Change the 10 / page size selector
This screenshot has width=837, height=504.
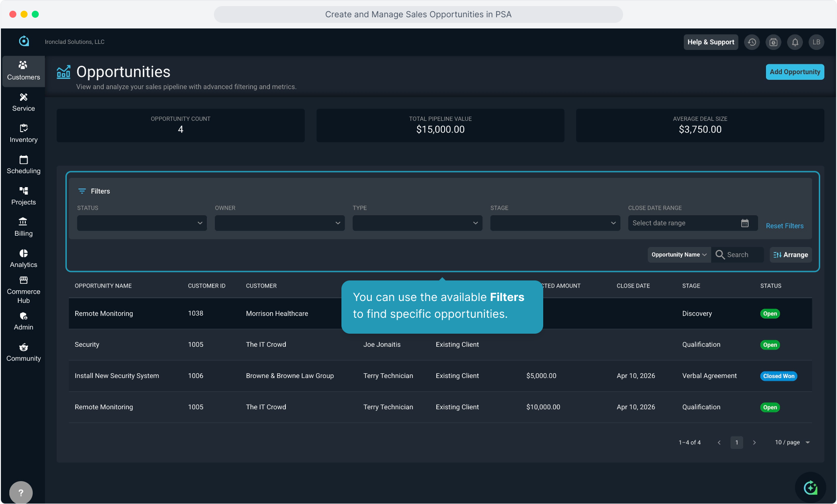[x=792, y=442]
